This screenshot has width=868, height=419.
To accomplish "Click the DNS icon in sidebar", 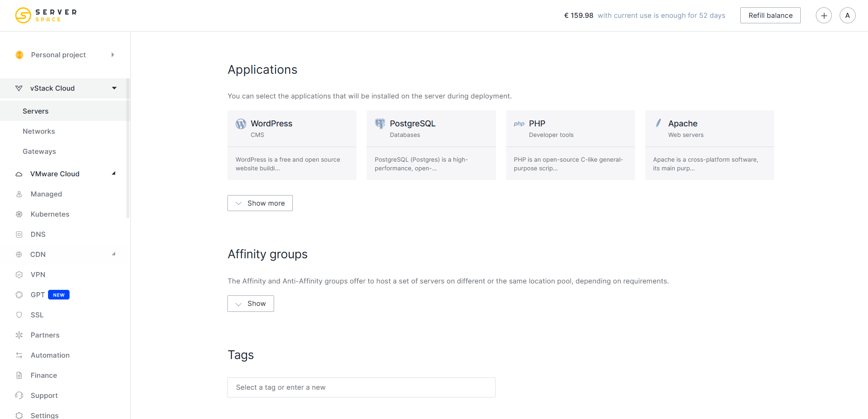I will (19, 234).
